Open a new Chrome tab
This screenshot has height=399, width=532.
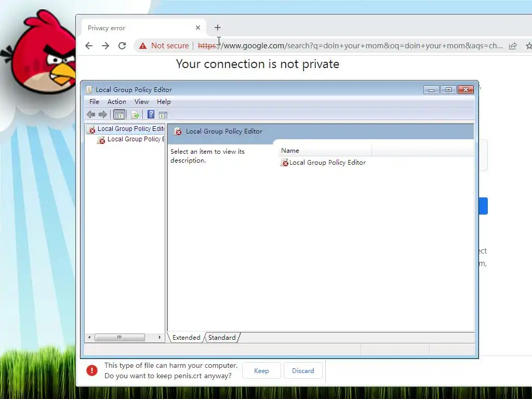(218, 28)
